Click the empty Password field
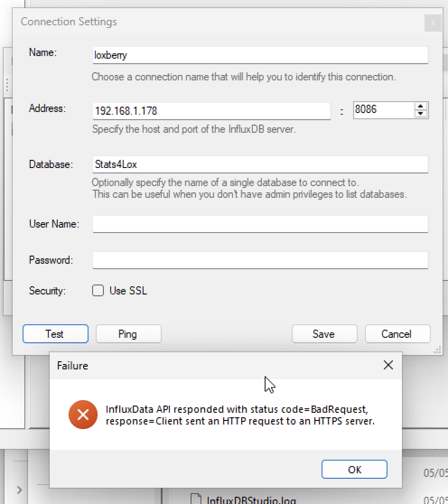This screenshot has height=504, width=448. 260,260
